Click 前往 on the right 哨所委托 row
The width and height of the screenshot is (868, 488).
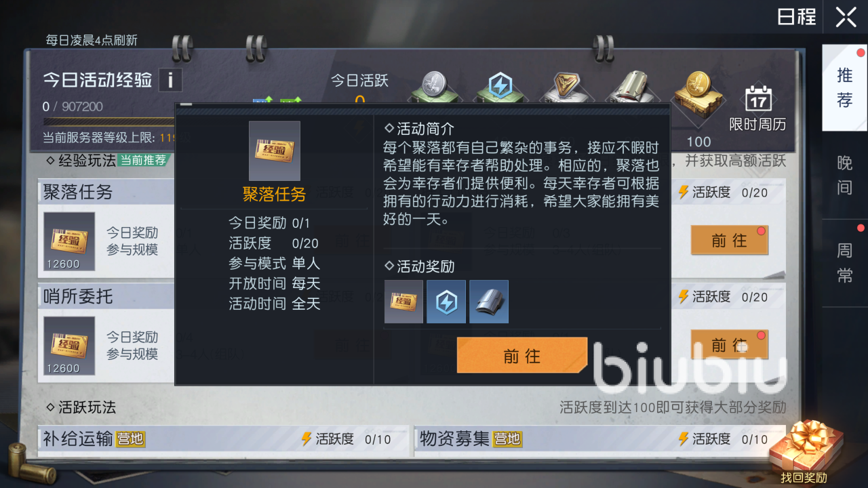click(730, 345)
